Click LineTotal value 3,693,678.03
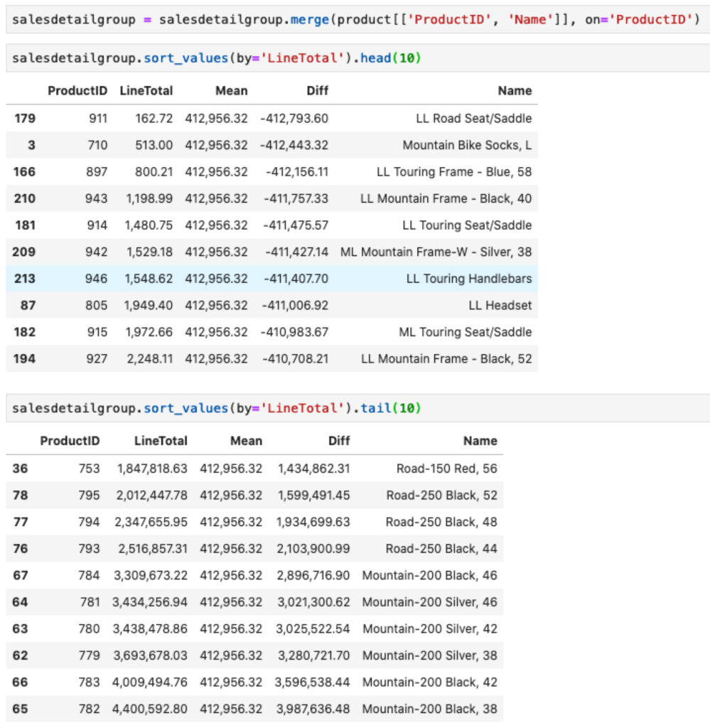Viewport: 710px width, 728px height. pos(151,655)
